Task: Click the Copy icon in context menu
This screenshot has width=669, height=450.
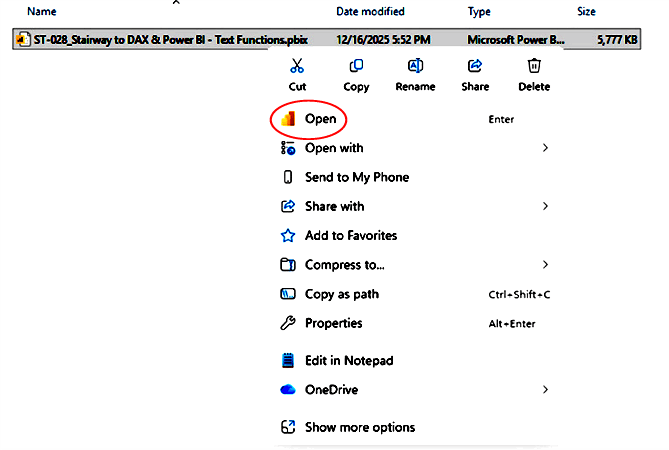Action: click(x=356, y=67)
